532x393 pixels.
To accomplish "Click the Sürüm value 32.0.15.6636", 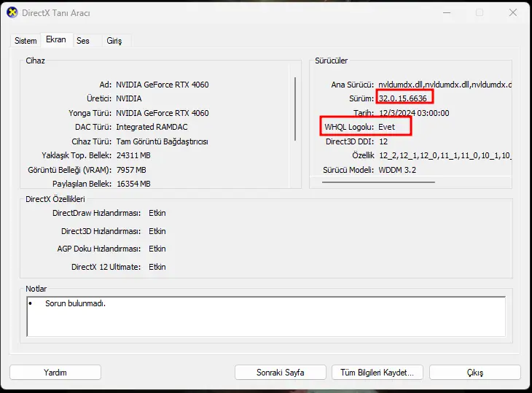I will pyautogui.click(x=403, y=98).
